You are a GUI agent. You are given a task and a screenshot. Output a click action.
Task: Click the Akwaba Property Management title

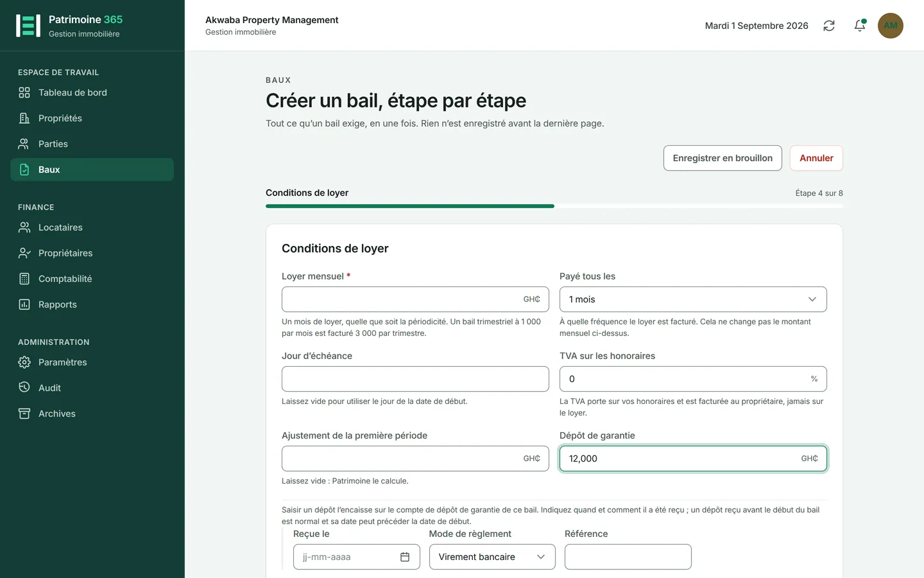point(271,20)
